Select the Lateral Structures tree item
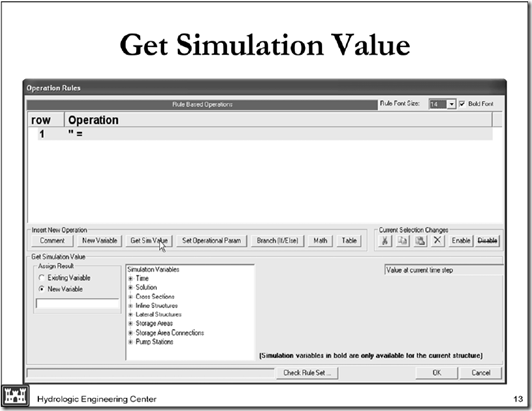Screen dimensions: 532x411 coord(158,315)
